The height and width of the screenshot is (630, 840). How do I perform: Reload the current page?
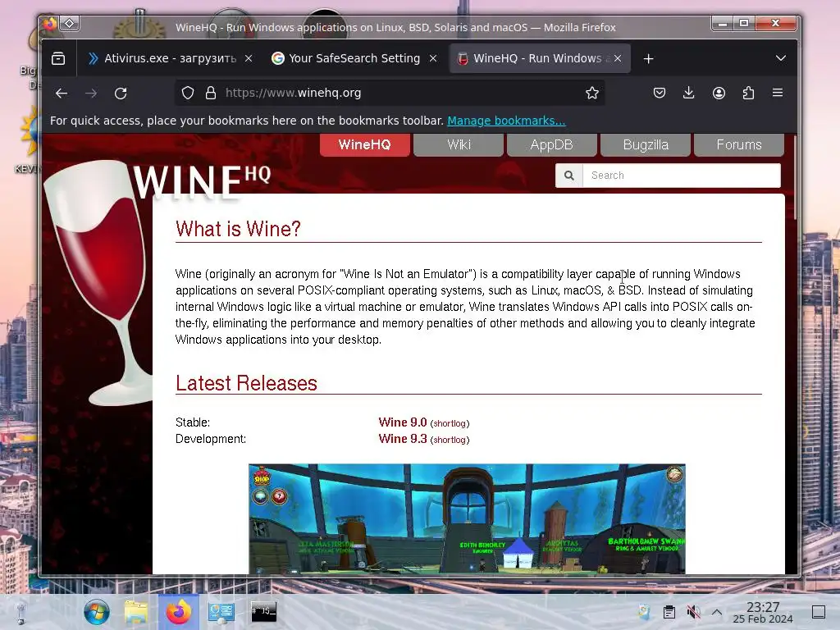(121, 94)
